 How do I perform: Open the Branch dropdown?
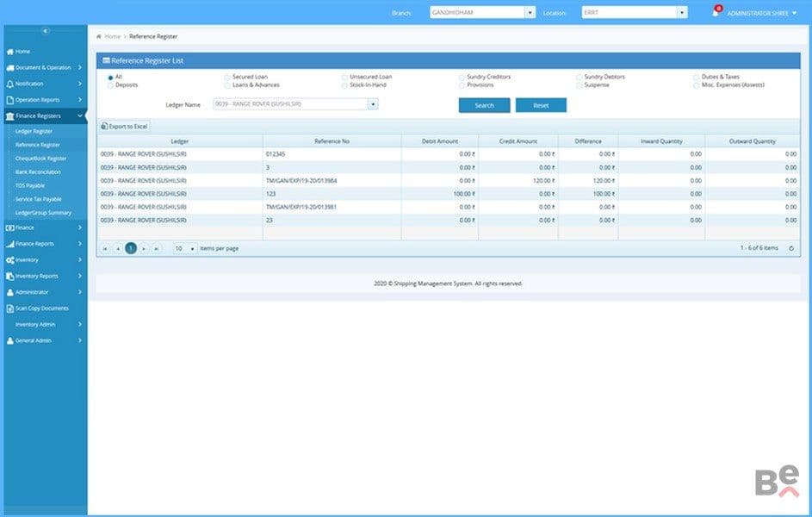pos(530,12)
